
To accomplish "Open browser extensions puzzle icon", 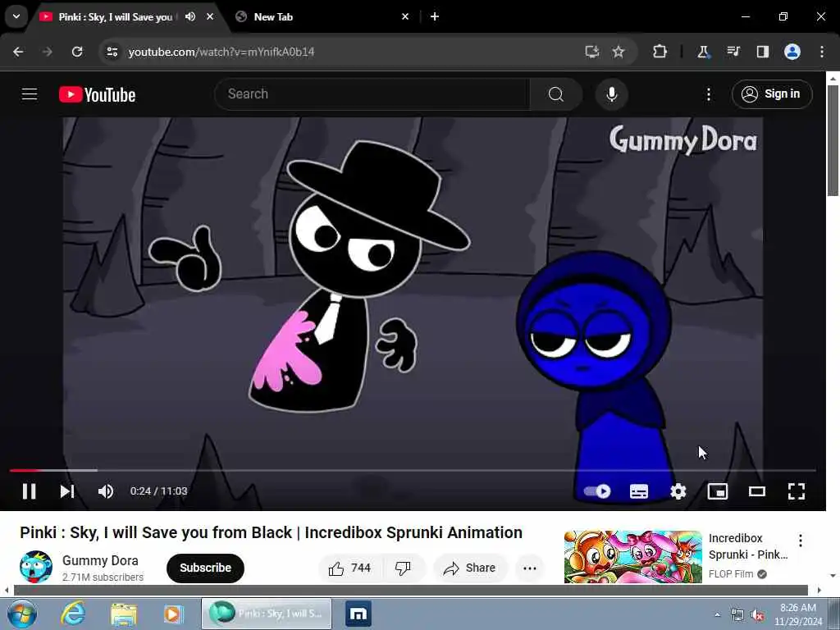I will (x=660, y=52).
